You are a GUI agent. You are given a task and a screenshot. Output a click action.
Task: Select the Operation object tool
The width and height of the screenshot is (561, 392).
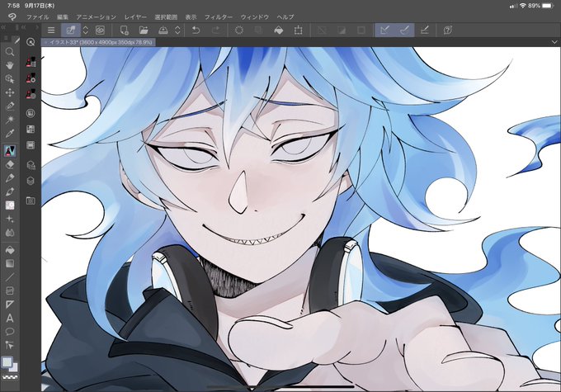10,78
